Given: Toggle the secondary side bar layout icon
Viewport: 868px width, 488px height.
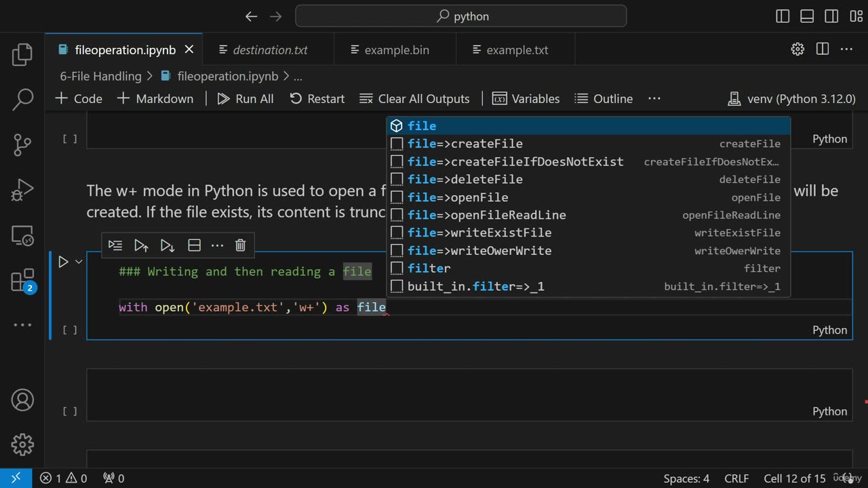Looking at the screenshot, I should pyautogui.click(x=831, y=16).
